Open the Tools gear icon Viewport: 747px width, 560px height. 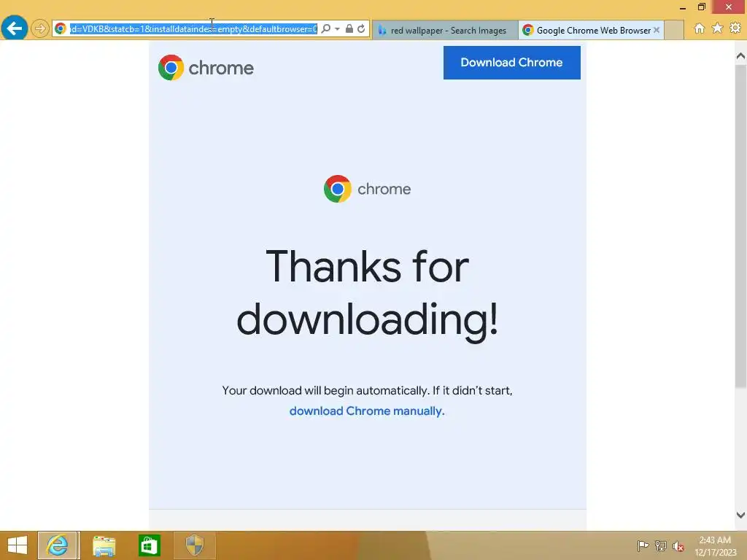[735, 28]
